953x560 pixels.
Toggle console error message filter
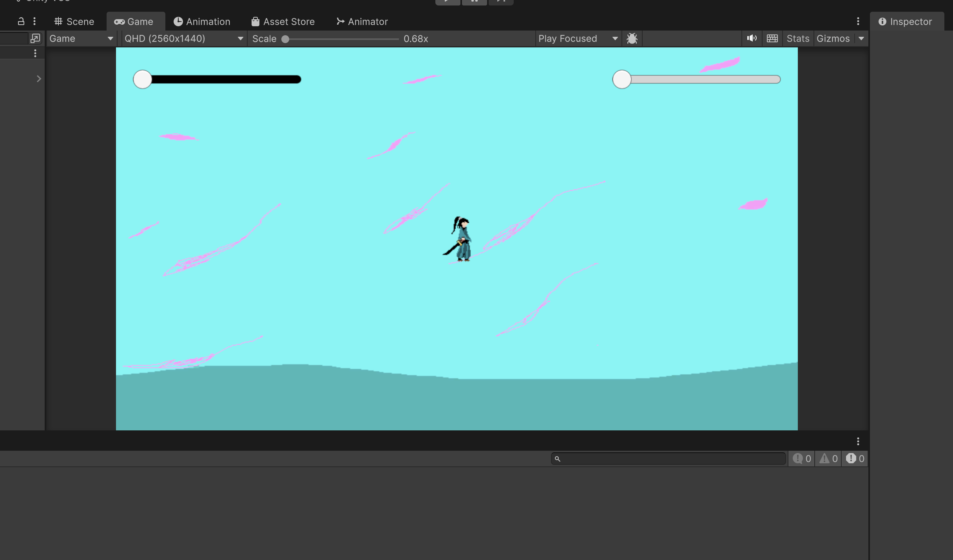click(855, 459)
